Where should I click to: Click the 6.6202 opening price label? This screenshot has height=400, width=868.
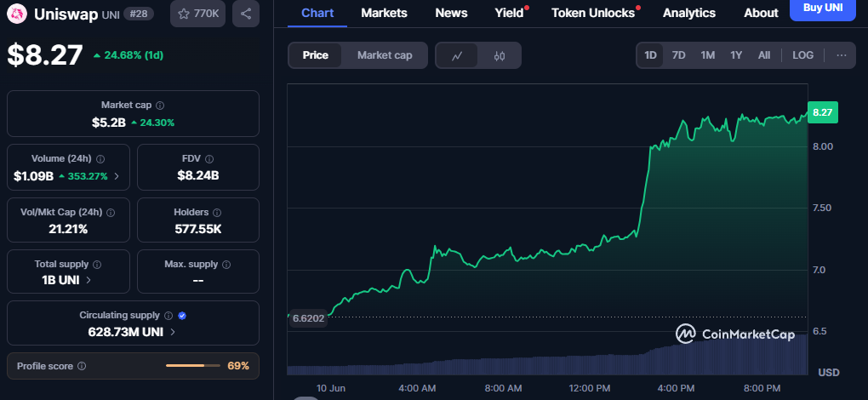coord(308,318)
